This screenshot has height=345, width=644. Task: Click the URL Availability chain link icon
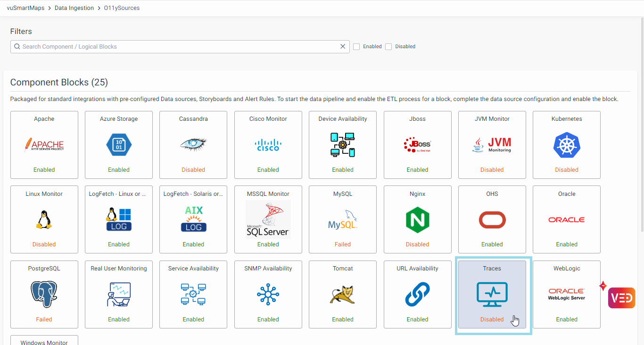click(417, 295)
